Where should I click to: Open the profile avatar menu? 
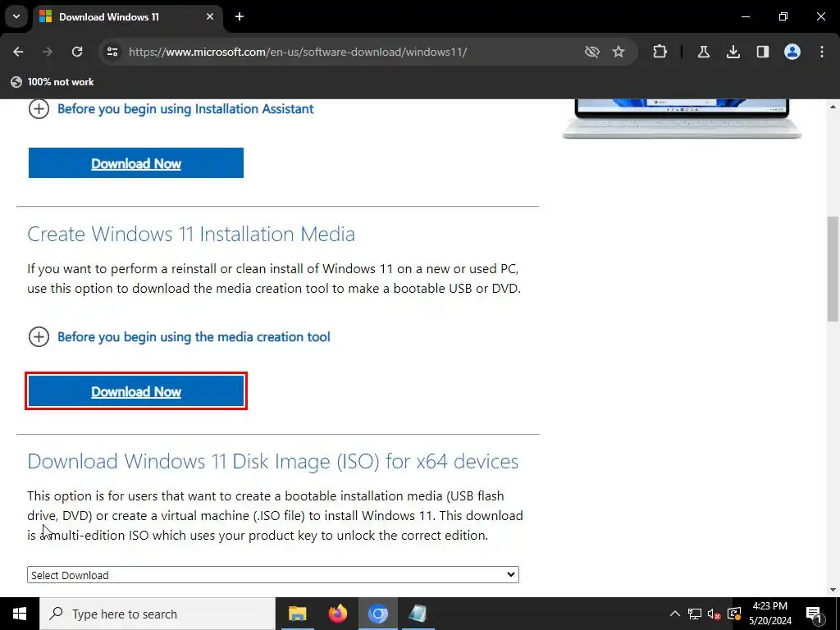tap(792, 52)
